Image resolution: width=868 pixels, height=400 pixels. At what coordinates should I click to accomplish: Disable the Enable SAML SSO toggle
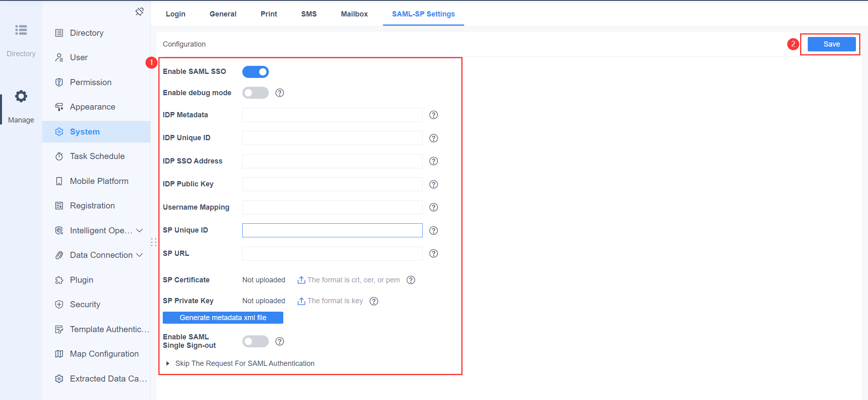pyautogui.click(x=255, y=71)
